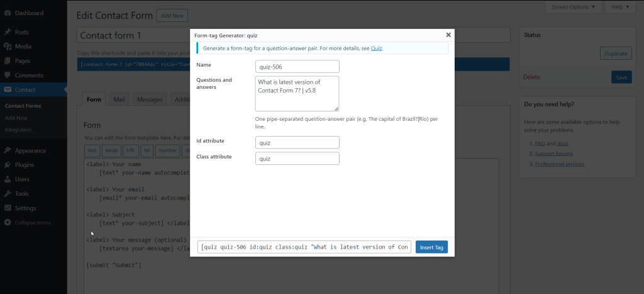Screen dimensions: 644x294
Task: Switch to the Mail tab
Action: 119,99
